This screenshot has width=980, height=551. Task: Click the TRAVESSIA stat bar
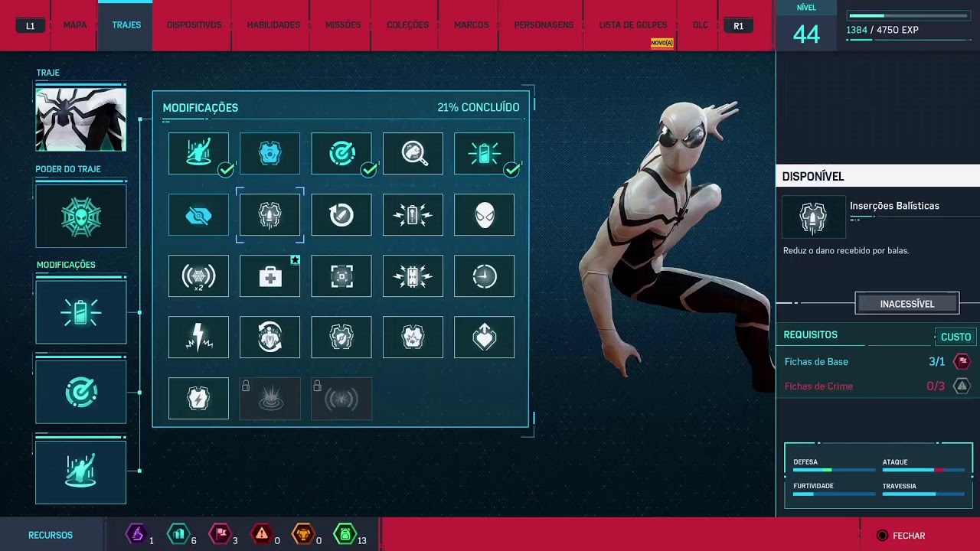click(x=923, y=494)
